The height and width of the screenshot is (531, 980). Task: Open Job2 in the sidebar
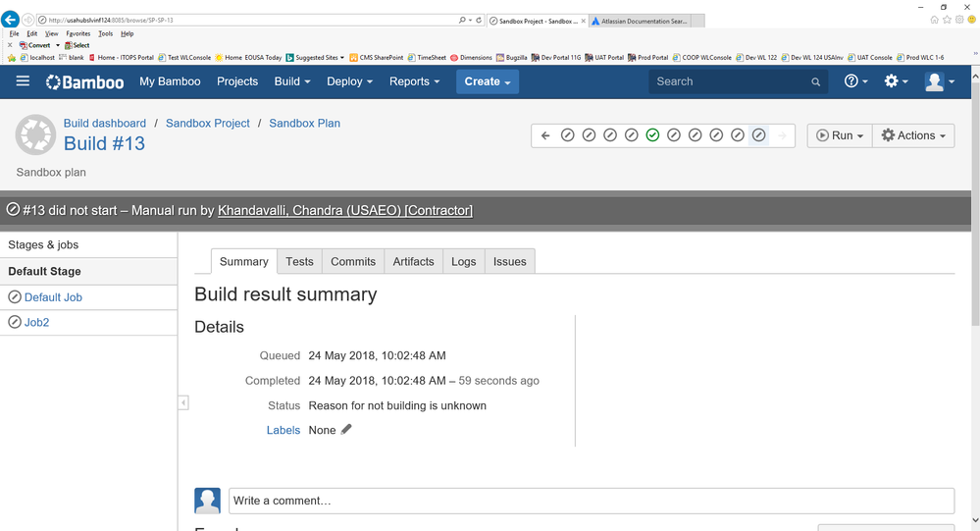pyautogui.click(x=37, y=323)
